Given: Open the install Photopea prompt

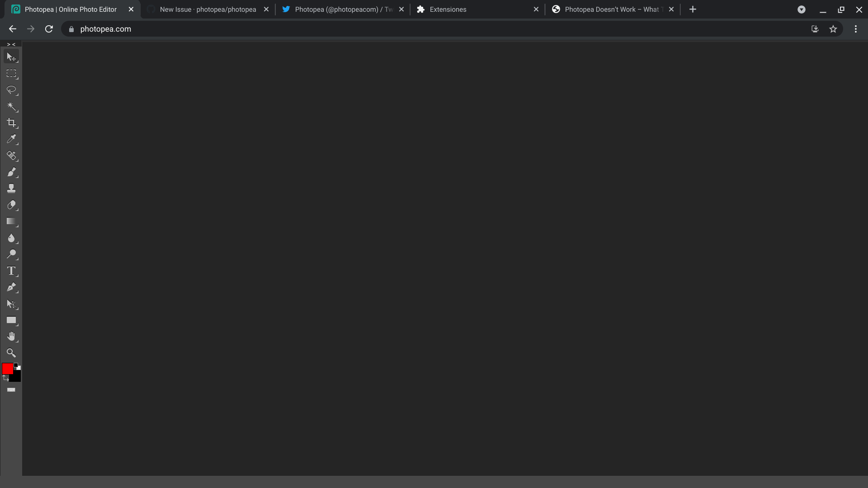Looking at the screenshot, I should [815, 28].
